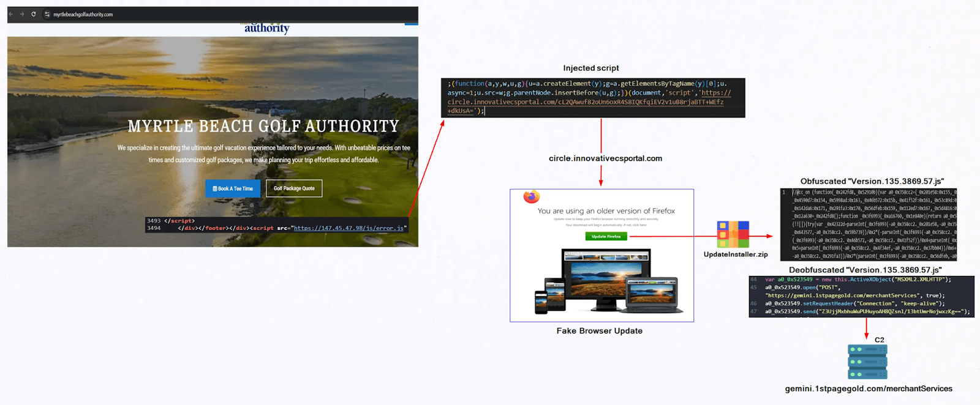Click the injected script code block

[x=593, y=98]
